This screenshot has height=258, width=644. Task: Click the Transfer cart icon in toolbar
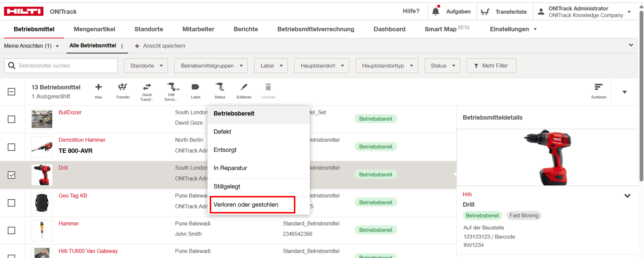tap(123, 87)
